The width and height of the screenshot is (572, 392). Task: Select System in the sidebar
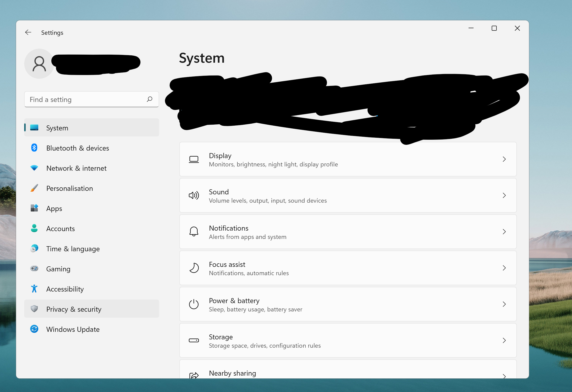coord(92,128)
